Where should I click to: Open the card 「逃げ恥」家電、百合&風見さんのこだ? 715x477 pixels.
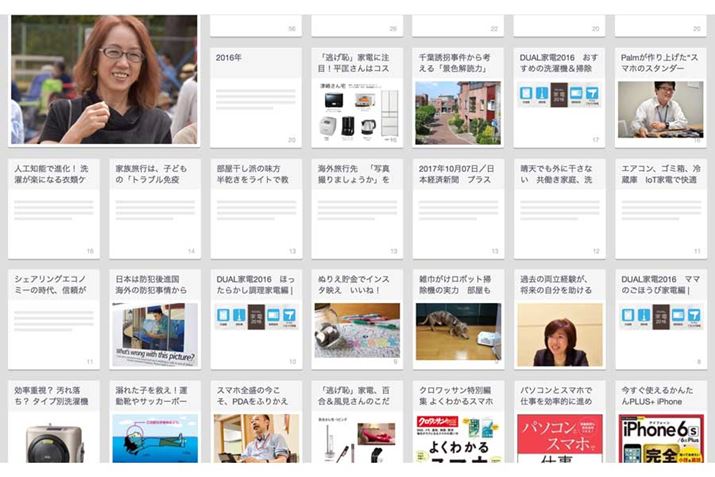click(357, 422)
